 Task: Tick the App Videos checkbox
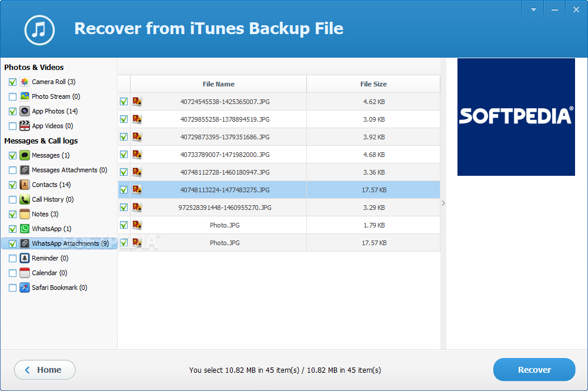pyautogui.click(x=12, y=126)
